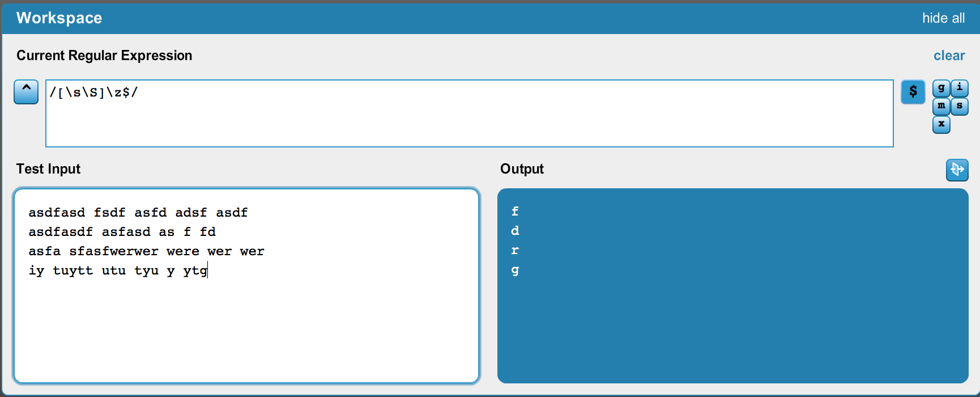
Task: Click the word 'fsdf' in Test Input
Action: [x=109, y=213]
